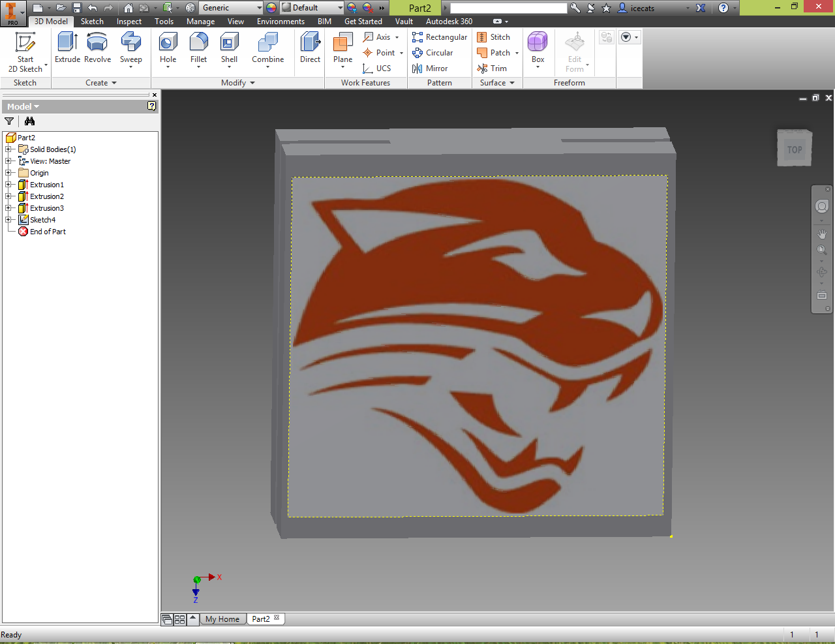The image size is (835, 644).
Task: Expand the Extrusion1 tree node
Action: tap(8, 185)
